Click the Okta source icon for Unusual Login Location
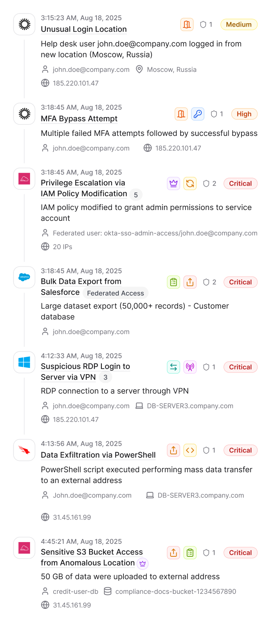270x644 pixels. pyautogui.click(x=24, y=24)
